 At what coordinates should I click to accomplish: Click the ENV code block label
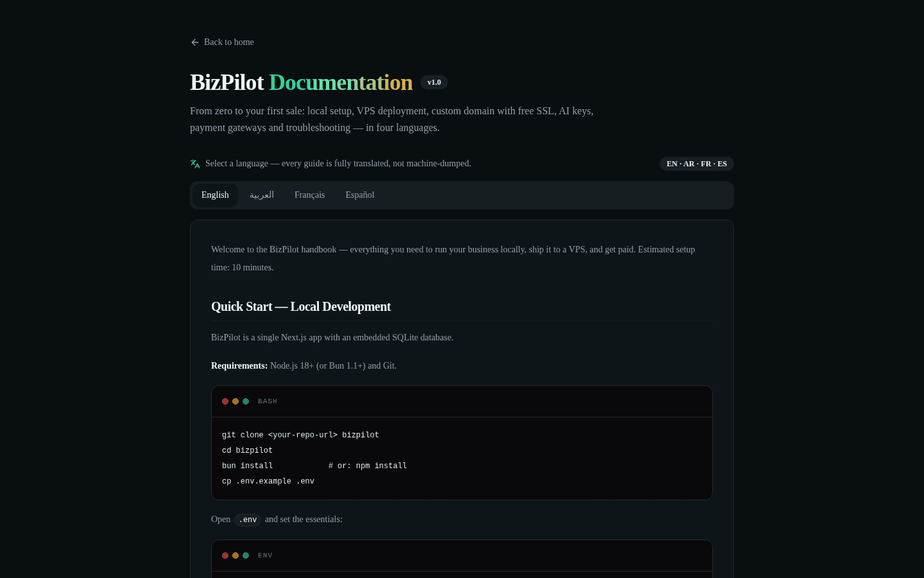tap(265, 556)
